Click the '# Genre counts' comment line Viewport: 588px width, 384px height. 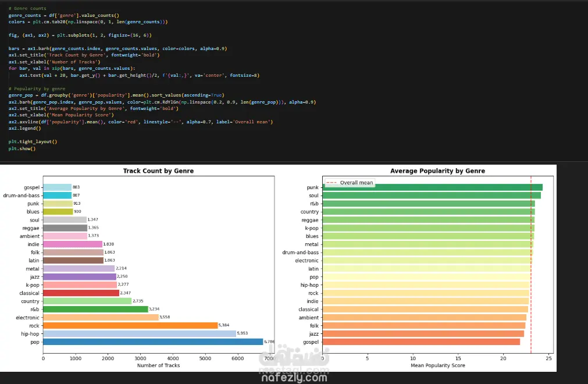(27, 9)
